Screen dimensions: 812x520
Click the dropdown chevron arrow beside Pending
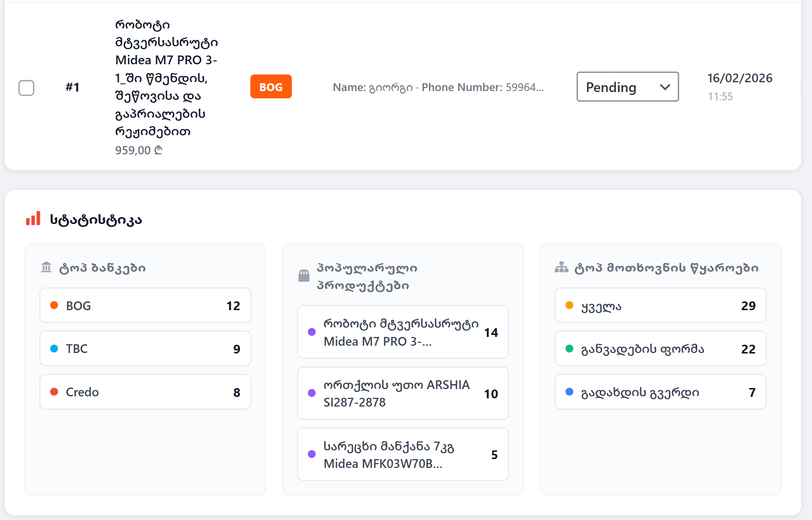[x=664, y=87]
